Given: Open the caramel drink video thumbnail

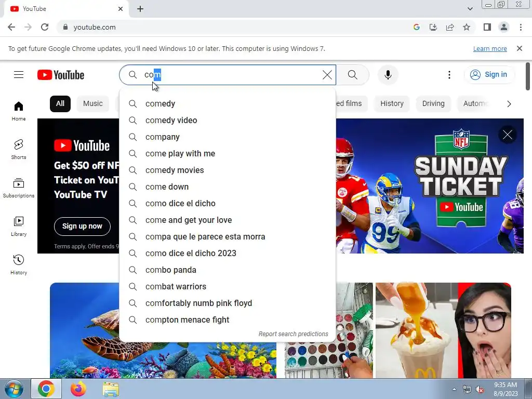Looking at the screenshot, I should (443, 330).
